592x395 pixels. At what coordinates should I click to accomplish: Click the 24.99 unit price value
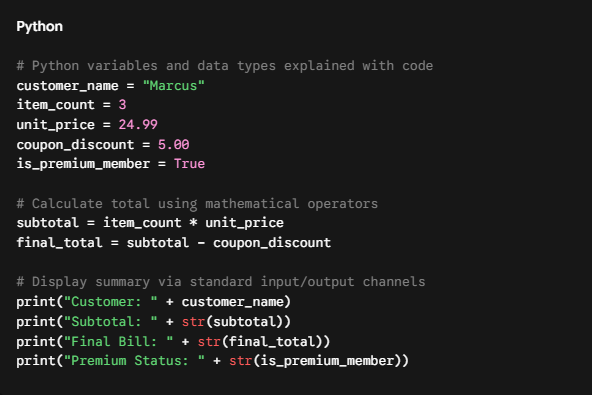tap(138, 125)
